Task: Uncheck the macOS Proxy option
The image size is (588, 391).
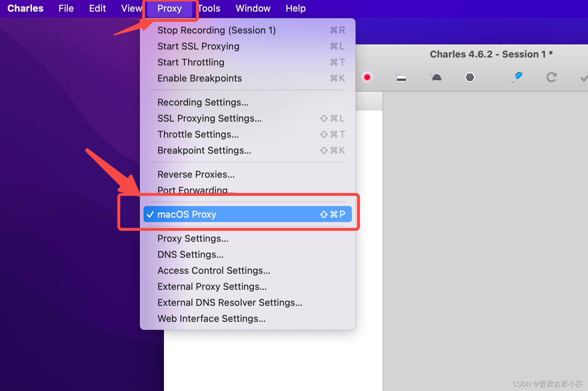Action: click(x=248, y=214)
